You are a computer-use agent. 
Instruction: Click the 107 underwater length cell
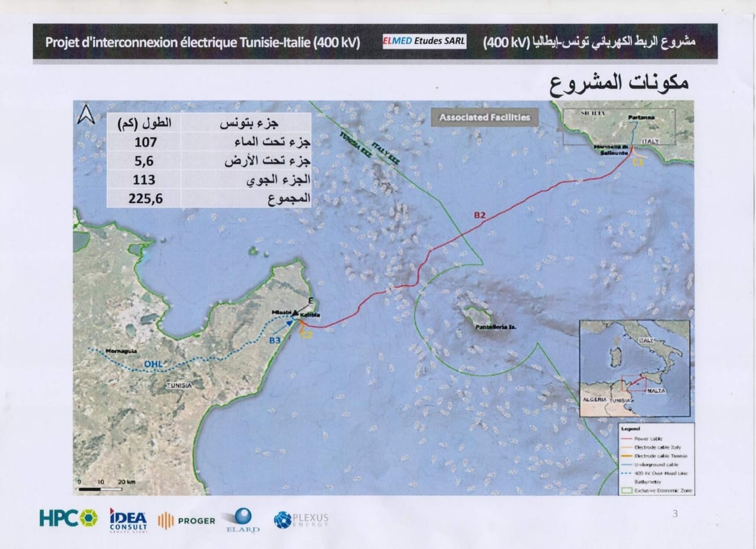(x=145, y=142)
